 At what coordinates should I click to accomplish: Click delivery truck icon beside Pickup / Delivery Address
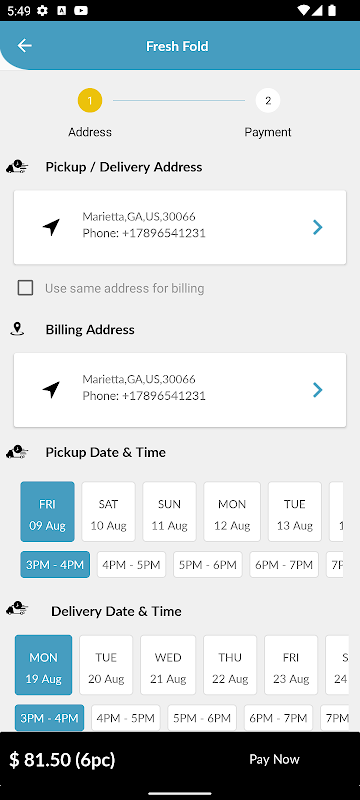coord(17,167)
